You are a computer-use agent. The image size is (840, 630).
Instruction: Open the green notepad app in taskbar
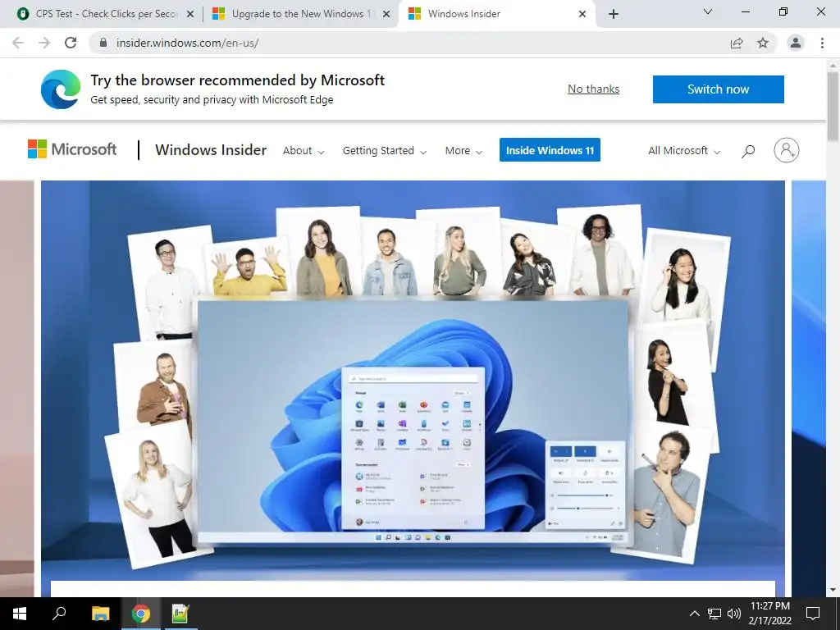pyautogui.click(x=180, y=614)
